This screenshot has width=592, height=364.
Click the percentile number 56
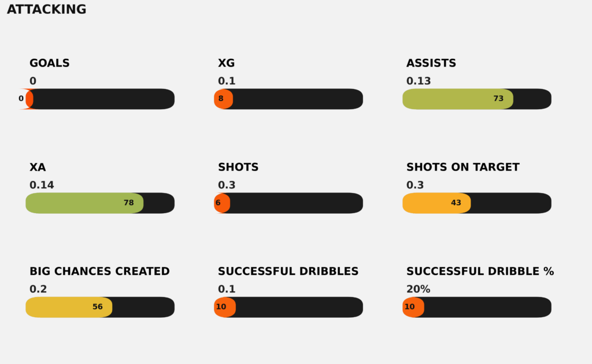[x=98, y=307]
